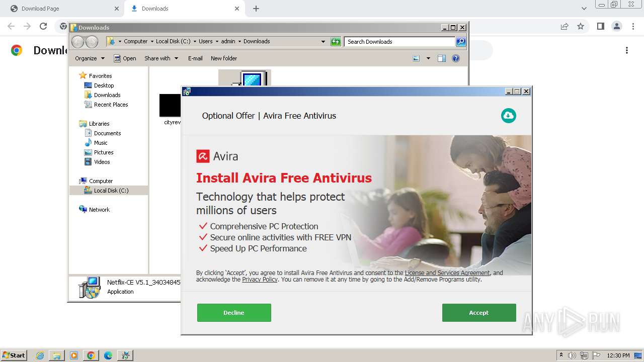The image size is (644, 362).
Task: Open Downloads page more actions menu
Action: click(627, 50)
